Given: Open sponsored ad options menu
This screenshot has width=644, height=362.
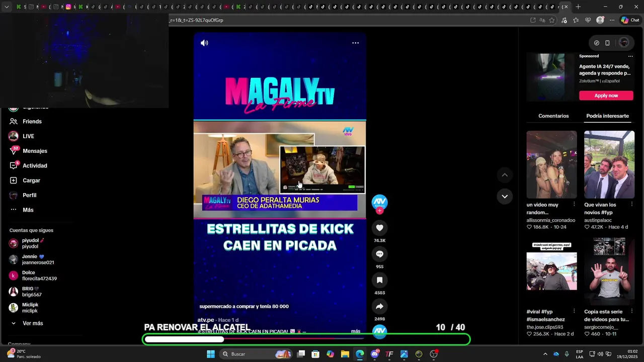Looking at the screenshot, I should (x=630, y=56).
